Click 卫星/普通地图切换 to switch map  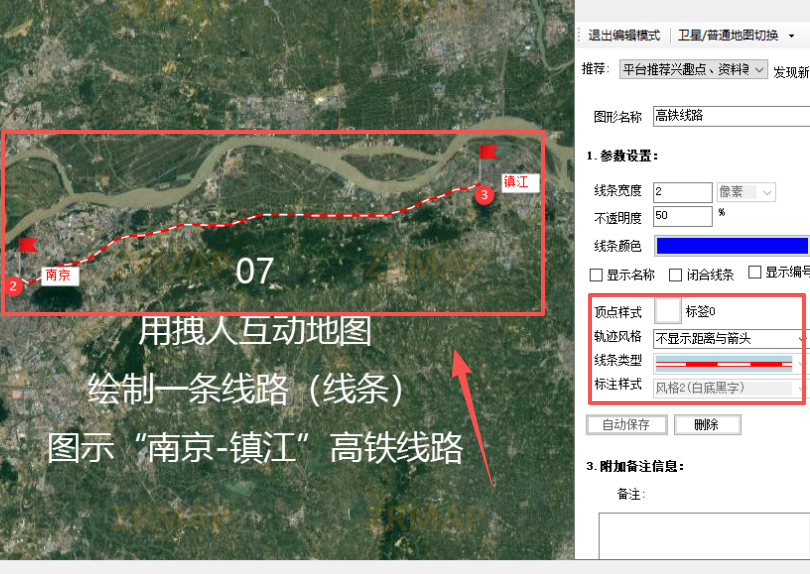point(728,36)
